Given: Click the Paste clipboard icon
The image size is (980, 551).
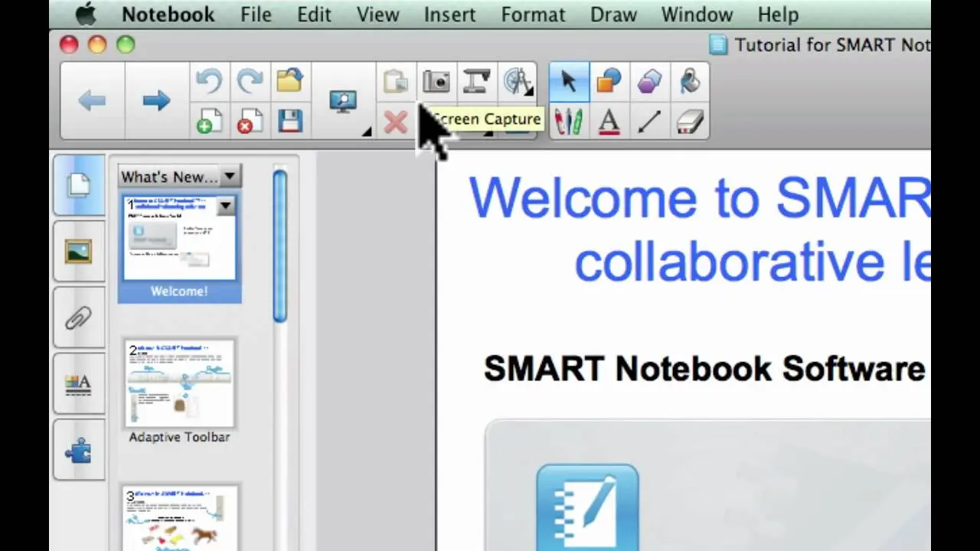Looking at the screenshot, I should pyautogui.click(x=395, y=81).
